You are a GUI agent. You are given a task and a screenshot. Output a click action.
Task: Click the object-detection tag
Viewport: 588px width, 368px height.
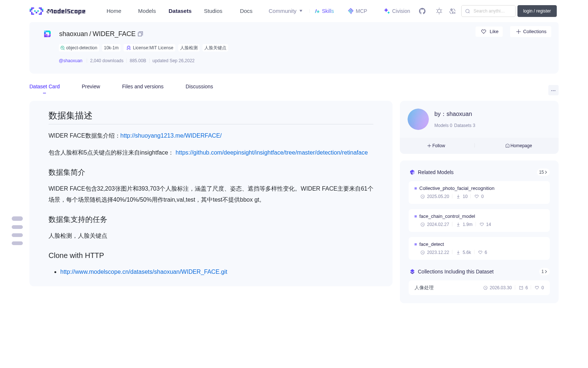click(79, 48)
